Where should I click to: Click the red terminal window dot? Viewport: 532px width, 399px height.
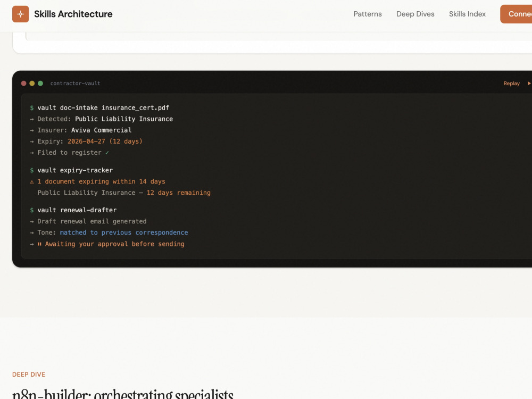pyautogui.click(x=24, y=84)
